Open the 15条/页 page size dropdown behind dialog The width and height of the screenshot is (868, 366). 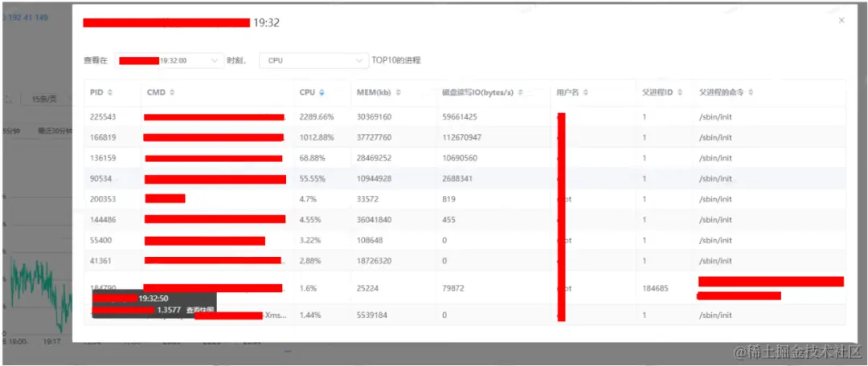pyautogui.click(x=47, y=99)
